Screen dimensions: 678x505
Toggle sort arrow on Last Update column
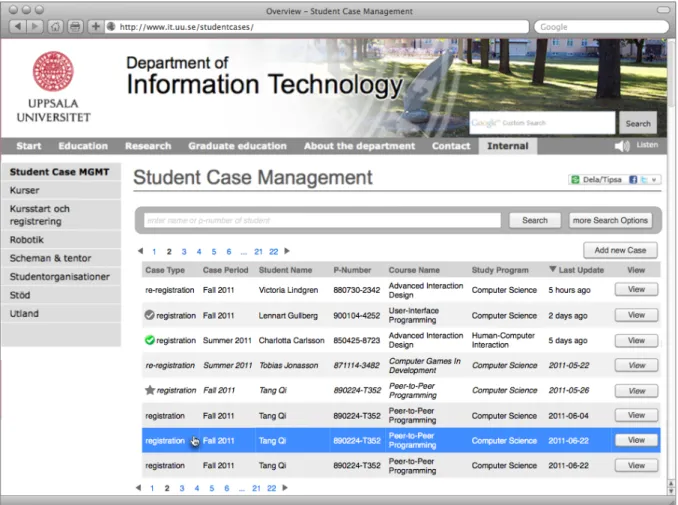[553, 269]
